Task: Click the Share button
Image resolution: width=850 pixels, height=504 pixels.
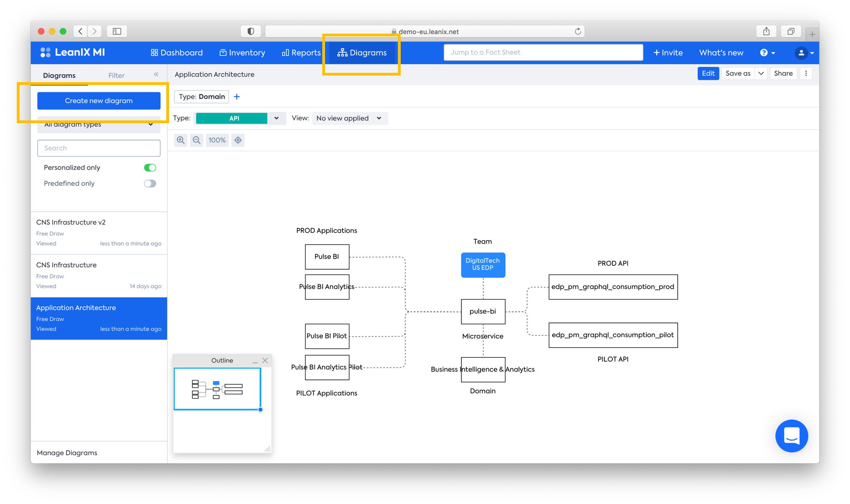Action: [783, 73]
